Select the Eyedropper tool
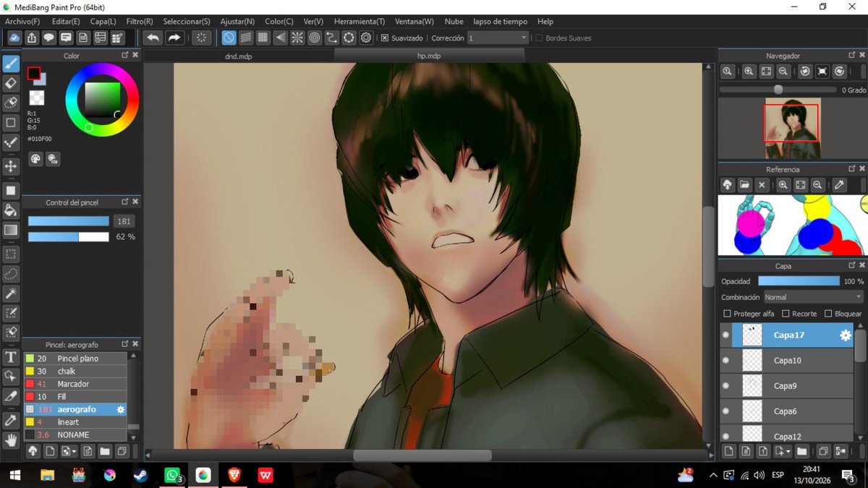 [x=11, y=420]
